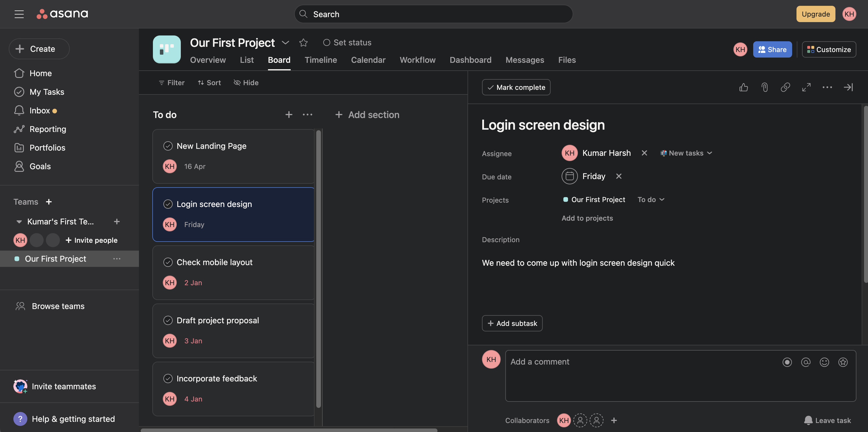This screenshot has width=868, height=432.
Task: Change the To do column dropdown
Action: click(x=651, y=199)
